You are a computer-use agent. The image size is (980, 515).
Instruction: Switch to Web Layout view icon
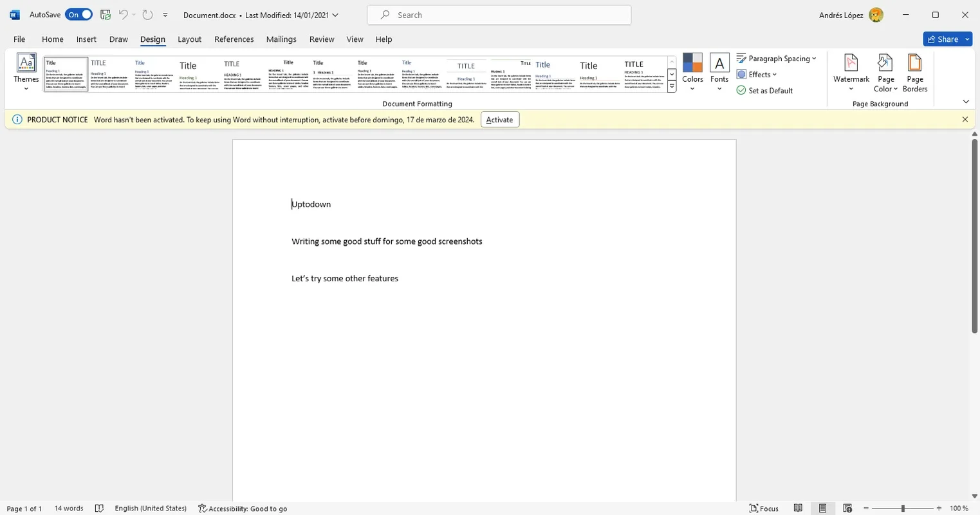click(847, 509)
